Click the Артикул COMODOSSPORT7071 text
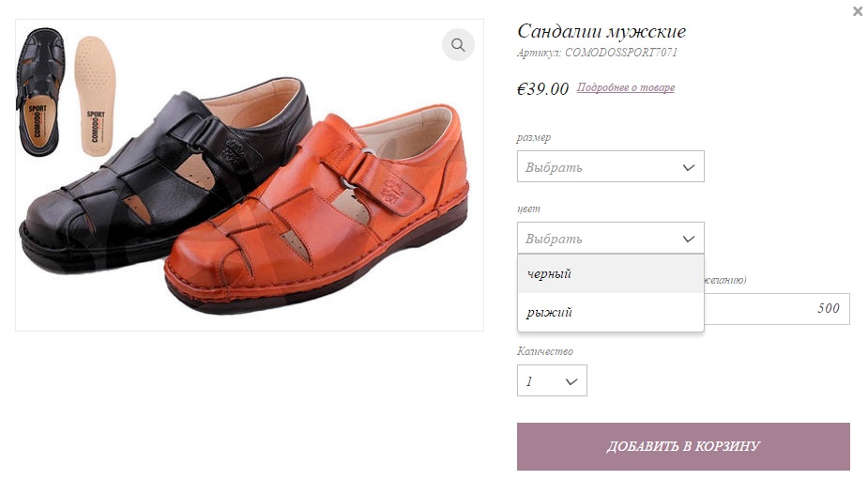The width and height of the screenshot is (868, 480). (598, 53)
